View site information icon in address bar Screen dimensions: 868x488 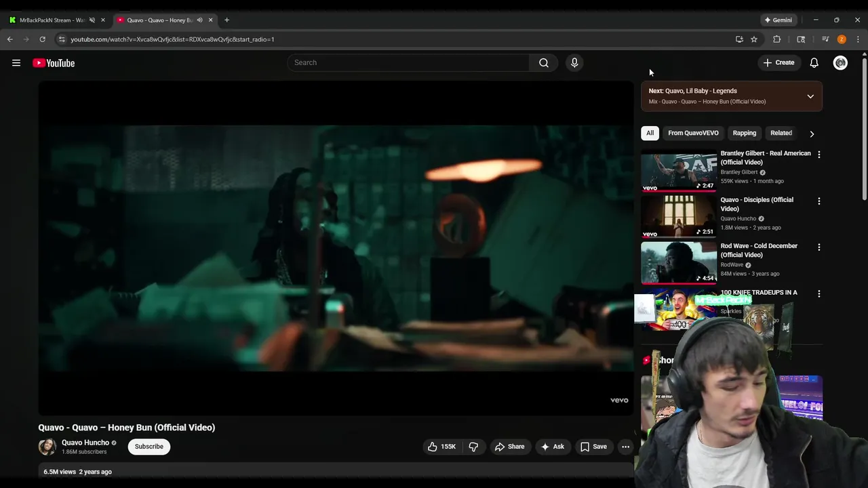[62, 39]
